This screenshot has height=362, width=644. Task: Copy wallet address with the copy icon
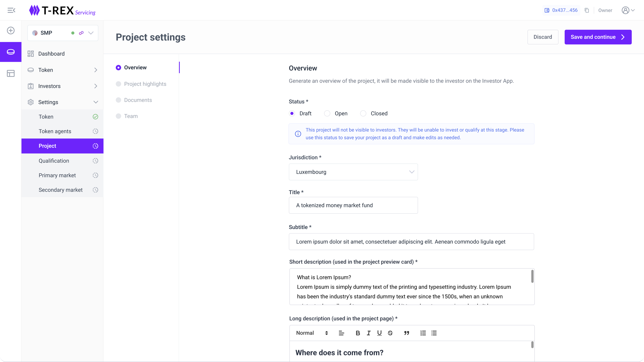pos(587,10)
